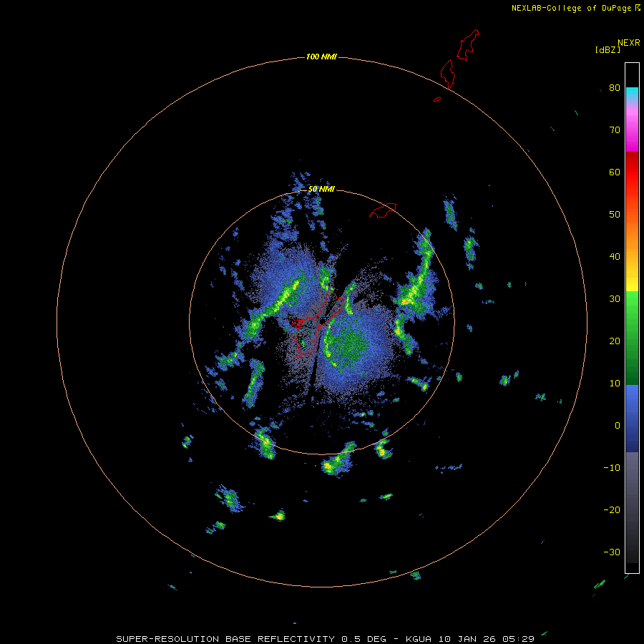The image size is (644, 644).
Task: Click the Guam island outline at radar center
Action: (x=318, y=323)
